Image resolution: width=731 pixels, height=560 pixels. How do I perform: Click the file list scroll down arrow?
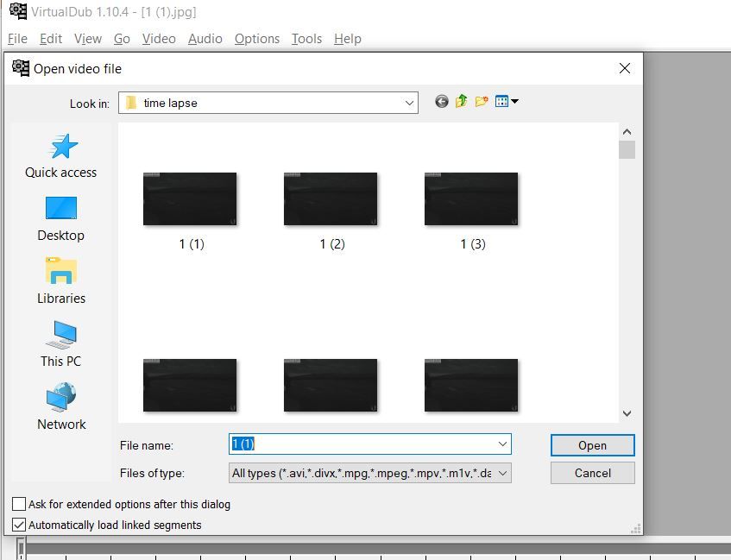point(627,413)
